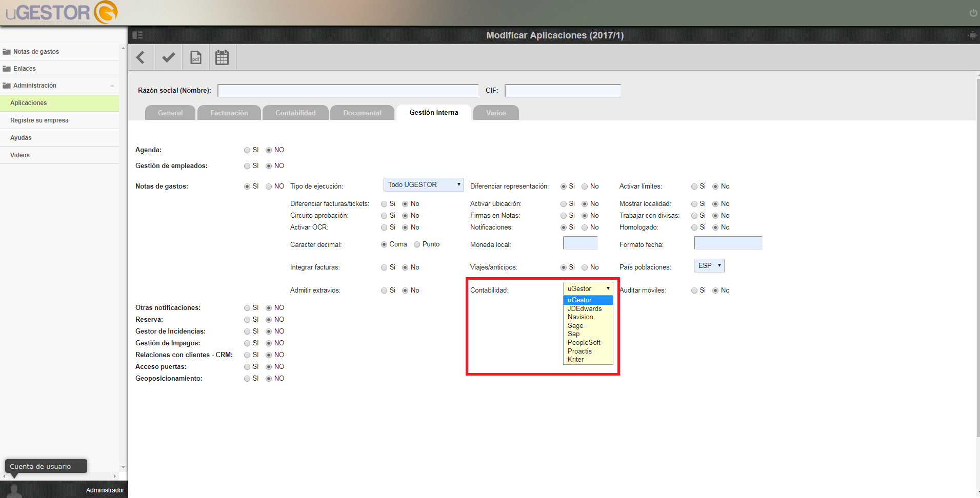Screen dimensions: 980x498
Task: Choose JDEdwards from Contabilidad list
Action: [588, 308]
